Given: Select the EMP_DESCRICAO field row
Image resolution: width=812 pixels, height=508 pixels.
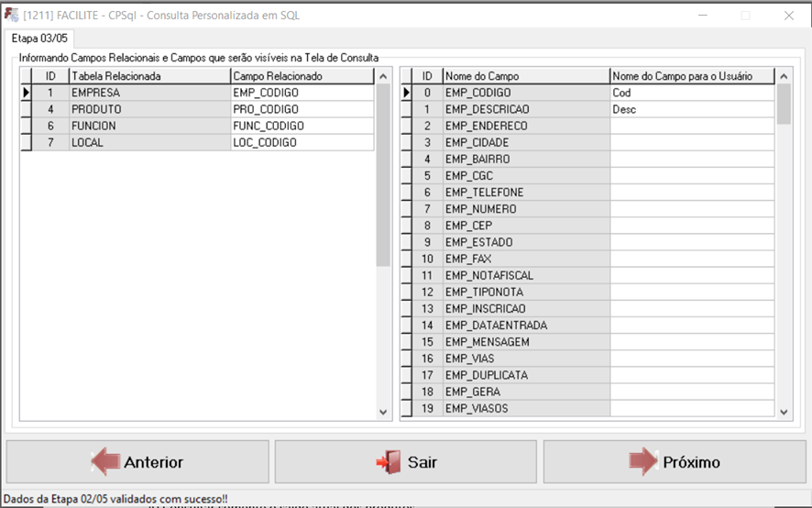Looking at the screenshot, I should [x=587, y=109].
